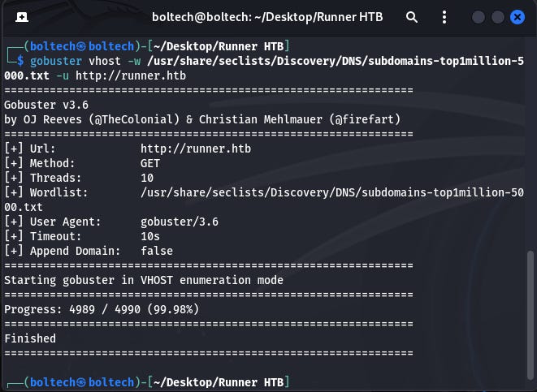The width and height of the screenshot is (537, 392).
Task: Click the http://runner.htb URL in the command line
Action: coord(131,75)
